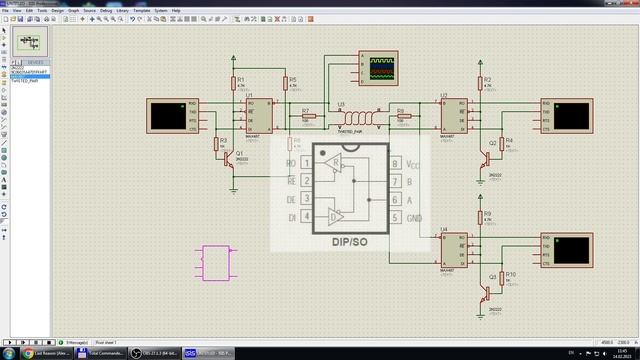This screenshot has height=360, width=640.
Task: Click the Rotate Clockwise icon
Action: pos(4,207)
